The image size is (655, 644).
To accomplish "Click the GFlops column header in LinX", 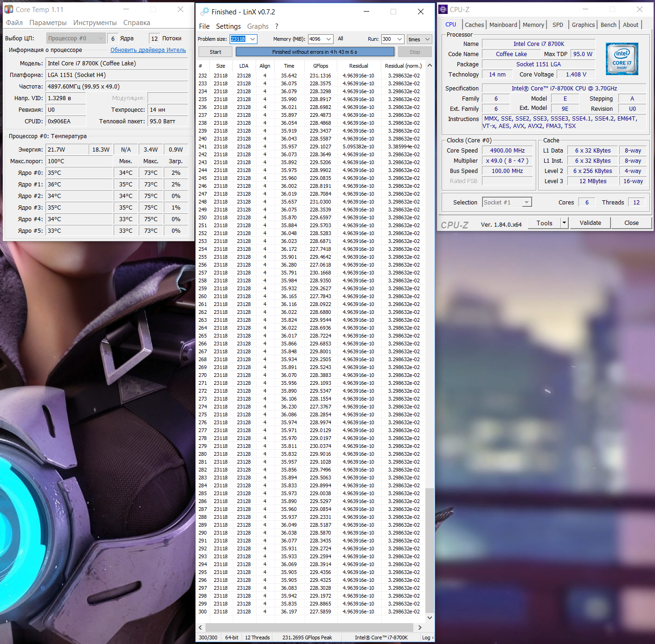I will click(x=321, y=66).
